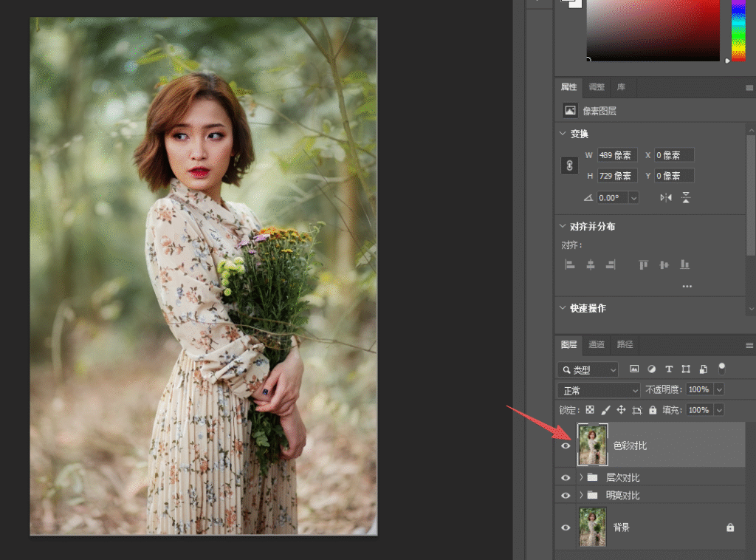
Task: Lock image pixels with brush icon
Action: click(605, 410)
